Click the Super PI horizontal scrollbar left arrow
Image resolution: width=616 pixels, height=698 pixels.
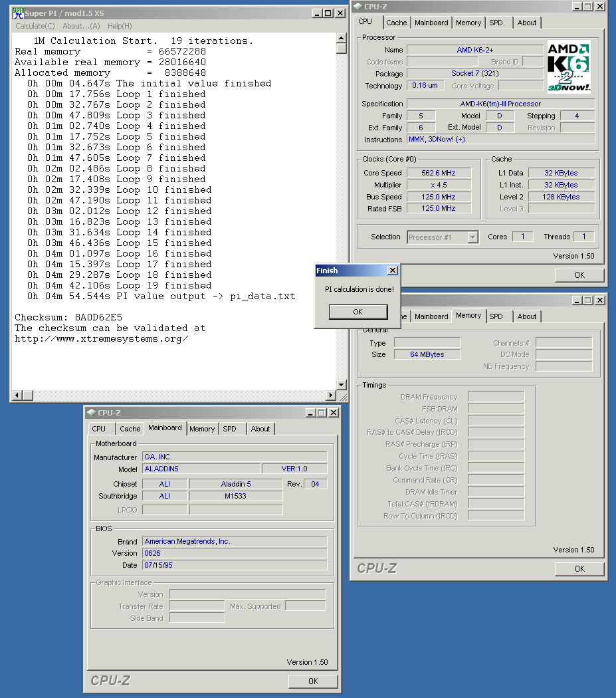[x=17, y=395]
